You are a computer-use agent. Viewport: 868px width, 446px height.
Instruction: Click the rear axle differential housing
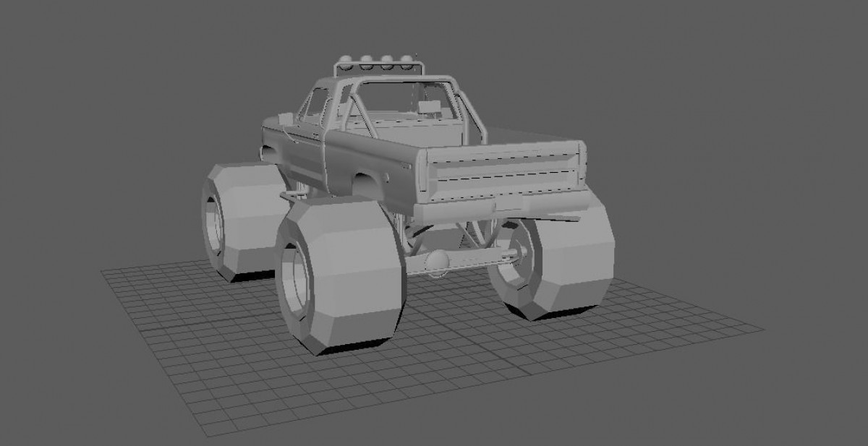(437, 261)
